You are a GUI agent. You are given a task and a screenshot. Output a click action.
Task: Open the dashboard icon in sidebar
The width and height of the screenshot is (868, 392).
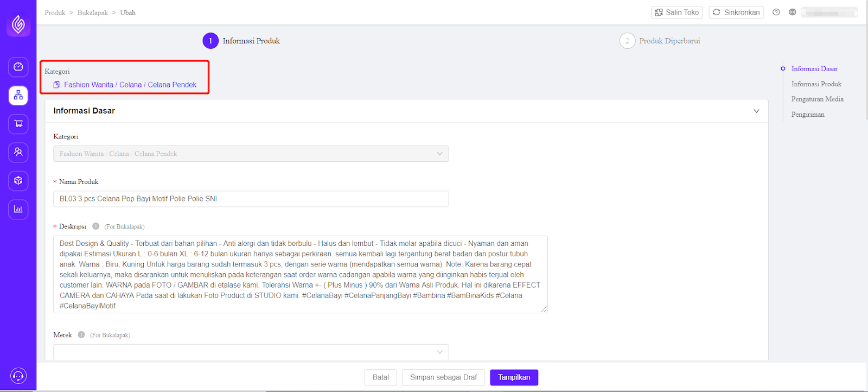18,67
